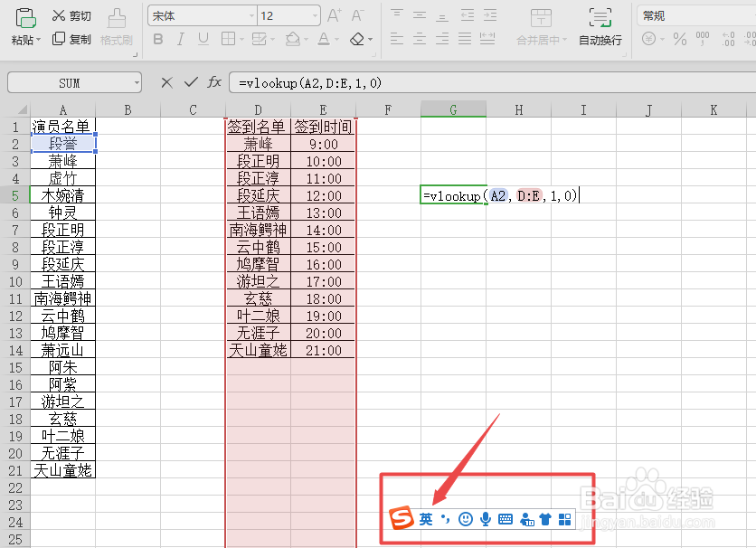Open the font size dropdown
The width and height of the screenshot is (756, 548).
pos(315,14)
